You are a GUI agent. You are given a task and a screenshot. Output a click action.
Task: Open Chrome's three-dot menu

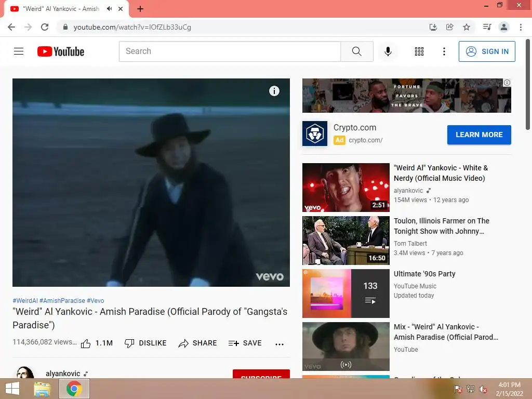coord(521,27)
